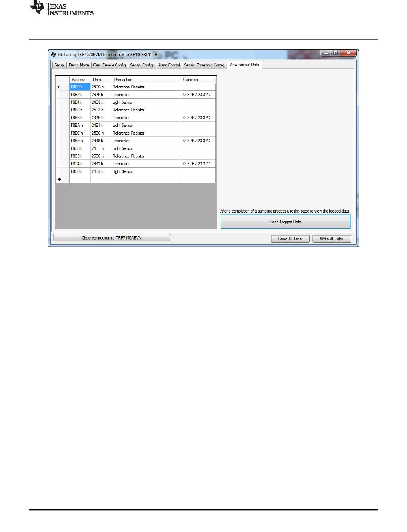Select the F8C2 h address cell
The width and height of the screenshot is (407, 532).
click(80, 156)
